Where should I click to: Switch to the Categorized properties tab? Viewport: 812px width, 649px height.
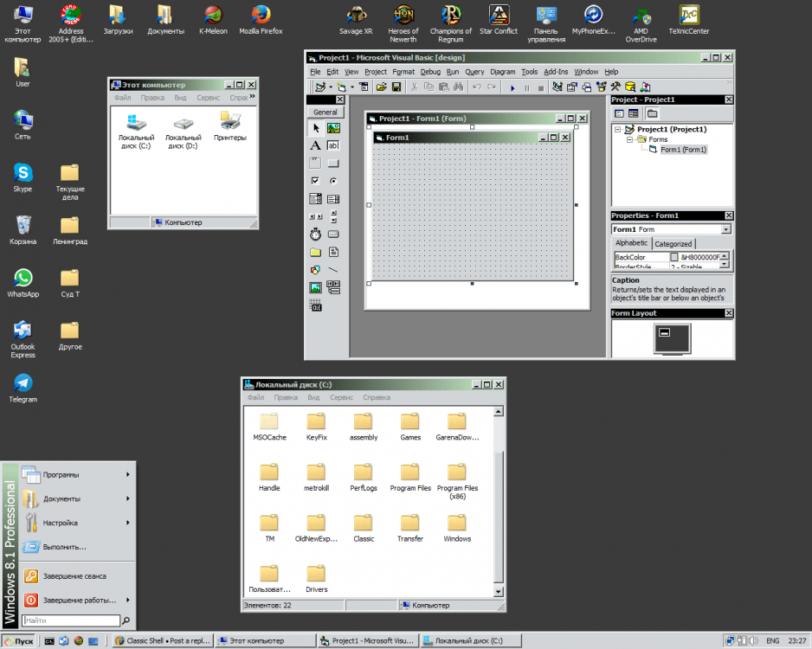pyautogui.click(x=673, y=244)
